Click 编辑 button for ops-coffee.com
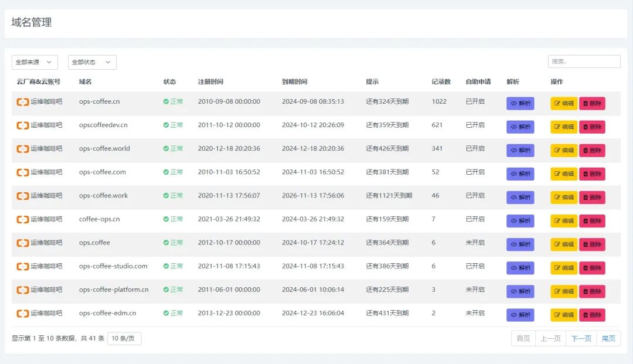 (563, 174)
